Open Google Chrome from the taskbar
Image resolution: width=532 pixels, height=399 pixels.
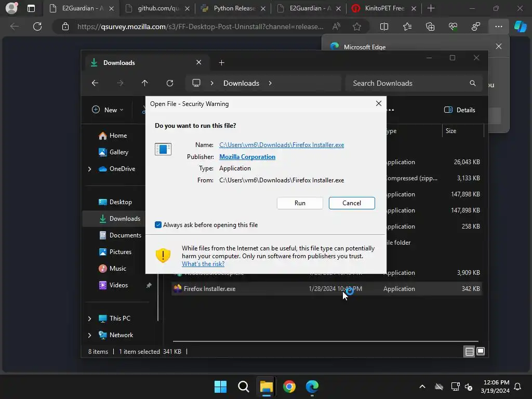289,387
